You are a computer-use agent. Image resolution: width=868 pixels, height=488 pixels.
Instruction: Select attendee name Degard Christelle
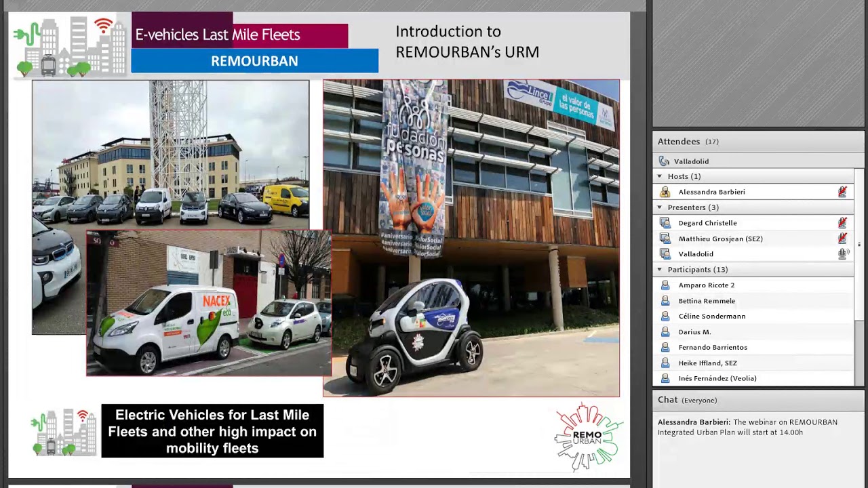(707, 223)
